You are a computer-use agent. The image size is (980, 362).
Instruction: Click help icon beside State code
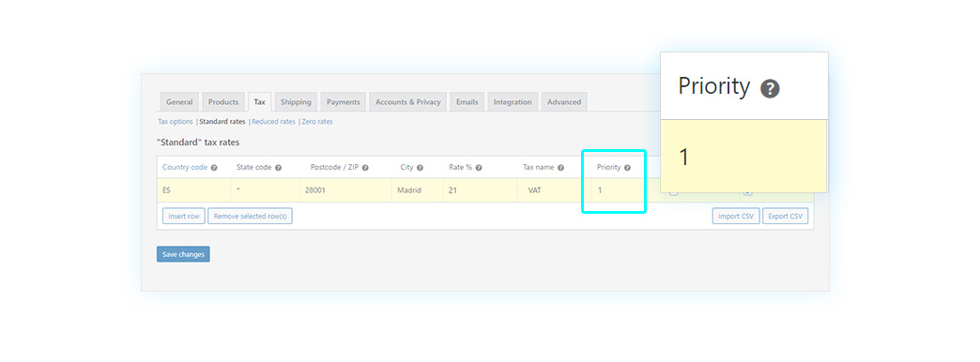point(278,168)
